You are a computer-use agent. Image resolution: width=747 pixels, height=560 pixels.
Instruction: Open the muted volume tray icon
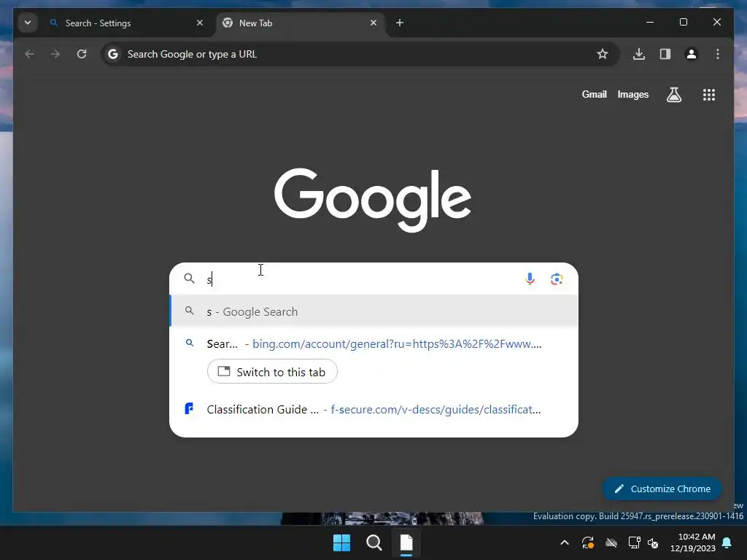click(x=653, y=542)
